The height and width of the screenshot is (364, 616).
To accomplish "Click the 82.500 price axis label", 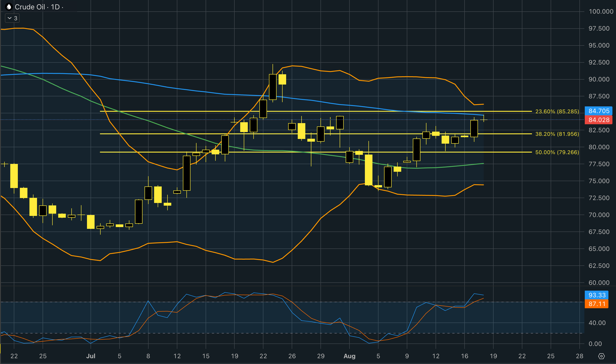I will [x=599, y=130].
